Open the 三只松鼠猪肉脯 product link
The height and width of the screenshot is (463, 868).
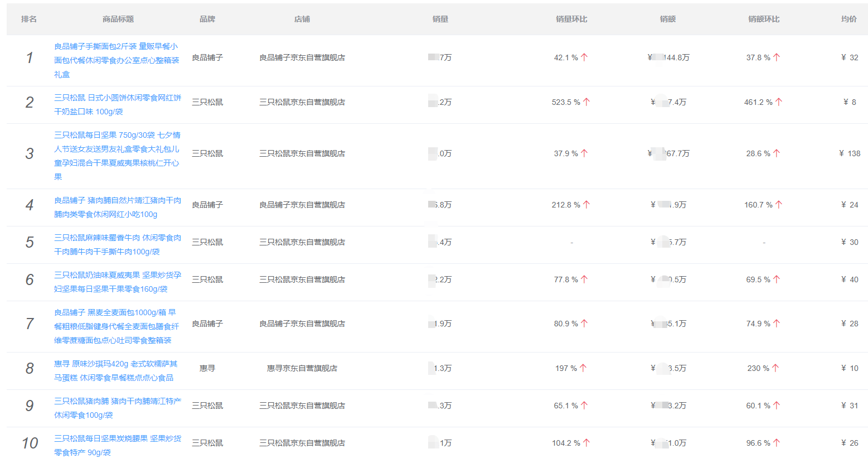click(118, 408)
